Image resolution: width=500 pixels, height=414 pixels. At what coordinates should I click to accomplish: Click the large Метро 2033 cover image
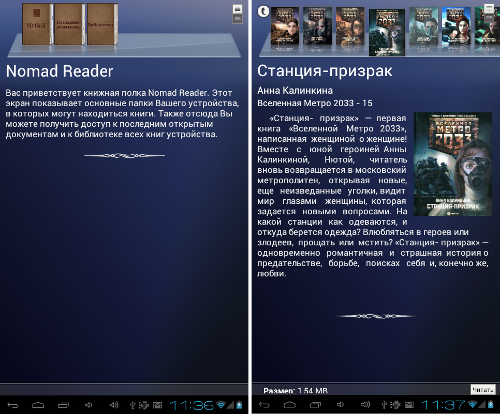(453, 164)
